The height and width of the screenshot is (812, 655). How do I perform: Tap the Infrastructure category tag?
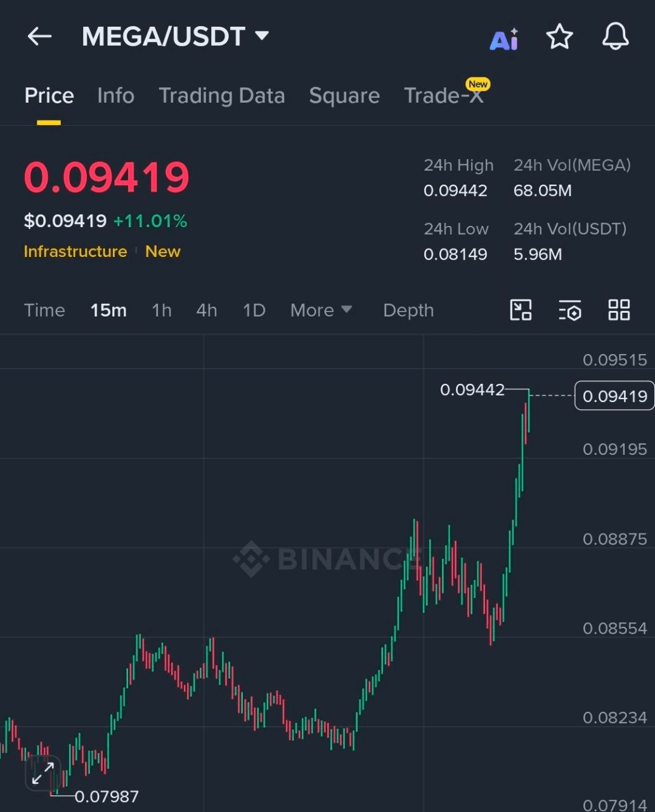75,251
